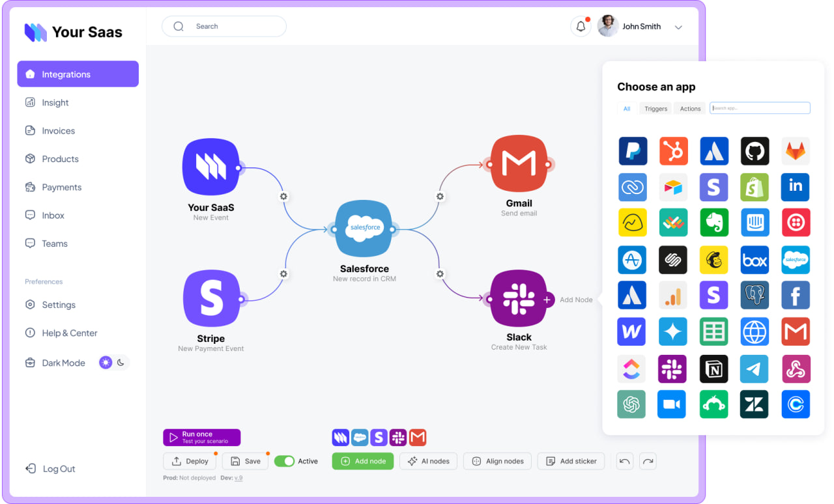Open Integrations in the sidebar
Screen dimensions: 834x504
click(78, 74)
